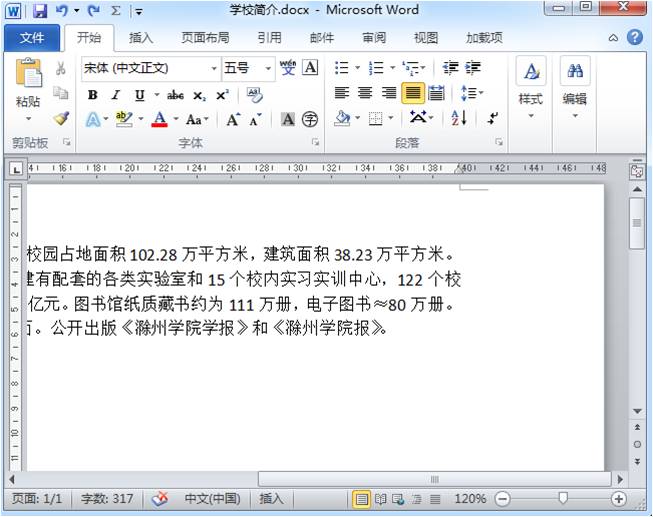Switch to the 插入 tab
This screenshot has height=517, width=653.
tap(141, 38)
